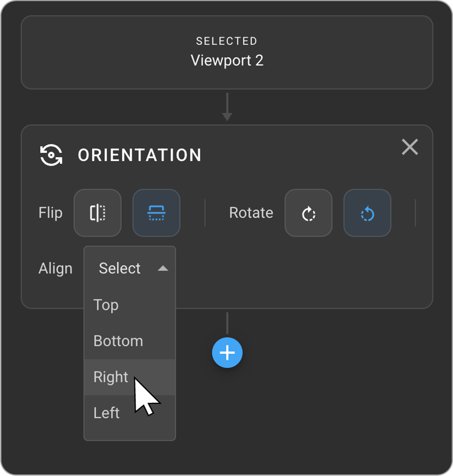
Task: Choose Bottom from the Align dropdown
Action: point(118,341)
